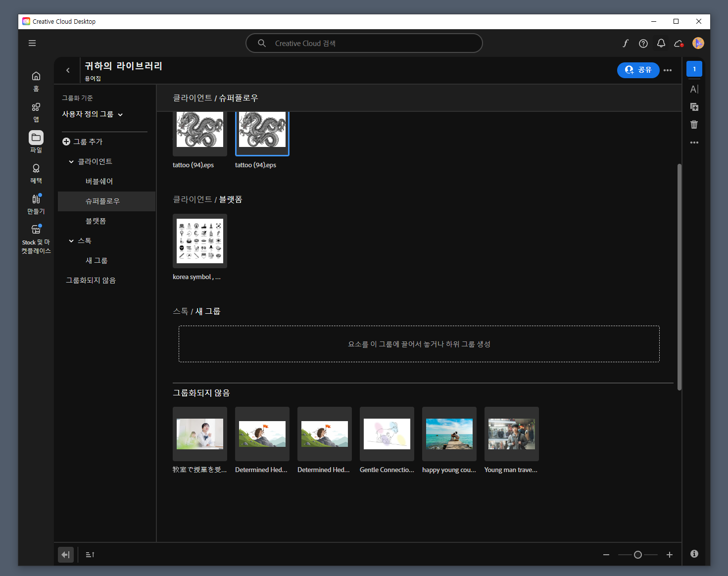Go to Home in sidebar

point(36,81)
